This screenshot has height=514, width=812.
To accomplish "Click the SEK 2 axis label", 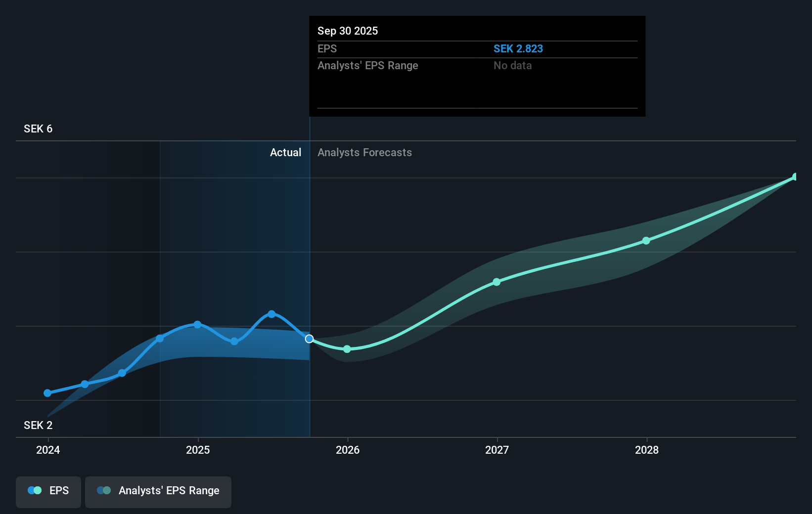I will click(x=38, y=426).
